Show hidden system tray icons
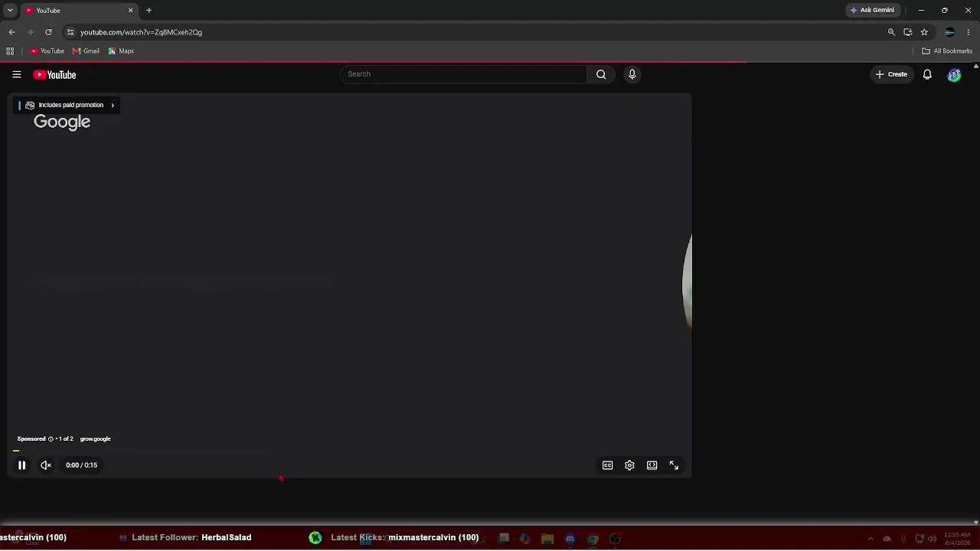980x551 pixels. click(x=871, y=539)
